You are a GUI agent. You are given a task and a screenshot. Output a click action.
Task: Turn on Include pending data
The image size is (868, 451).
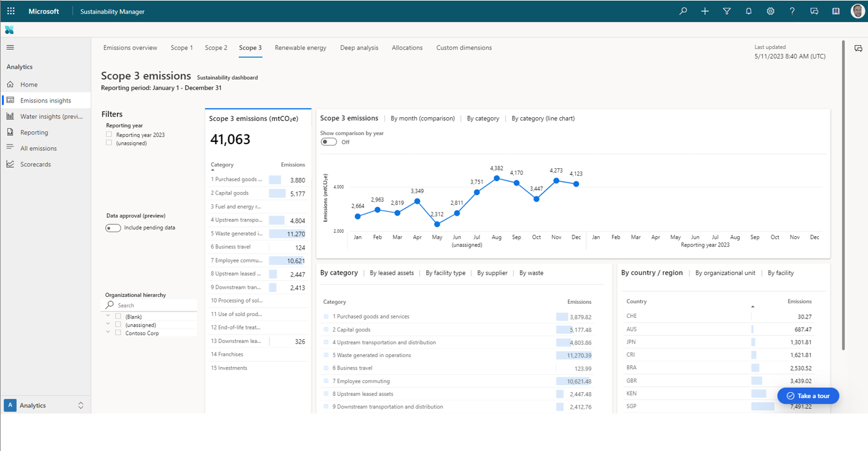pos(113,228)
